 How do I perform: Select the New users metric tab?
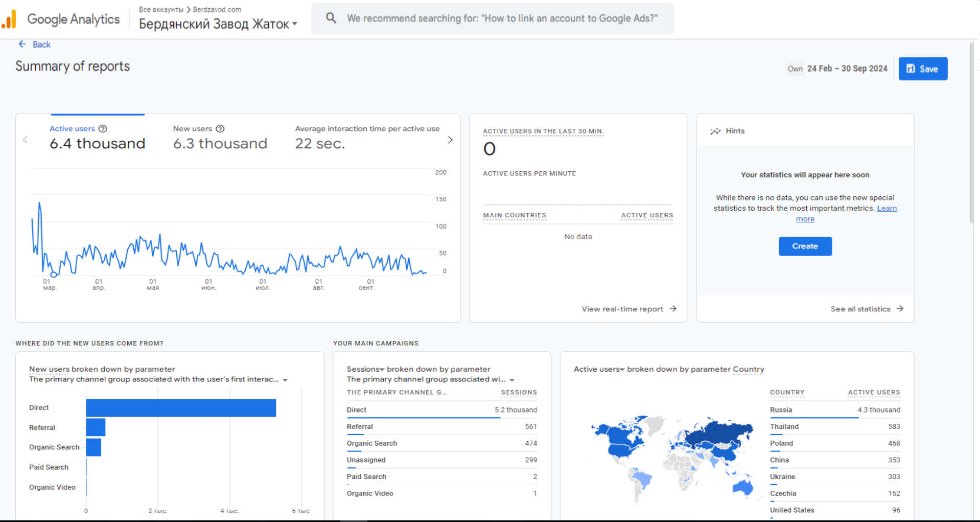pyautogui.click(x=220, y=138)
